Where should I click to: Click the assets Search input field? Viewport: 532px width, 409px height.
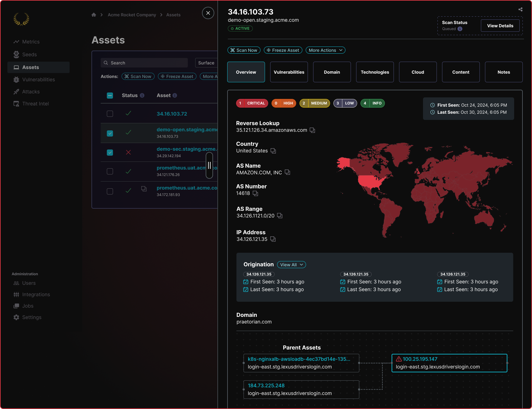coord(145,63)
